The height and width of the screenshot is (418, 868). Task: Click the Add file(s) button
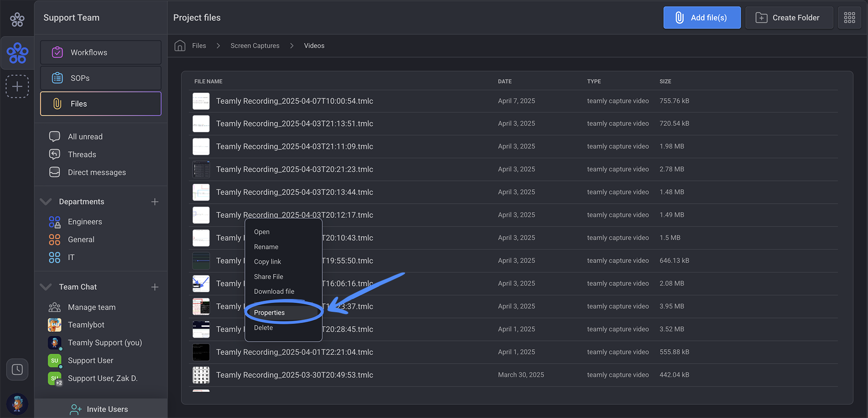pyautogui.click(x=702, y=18)
